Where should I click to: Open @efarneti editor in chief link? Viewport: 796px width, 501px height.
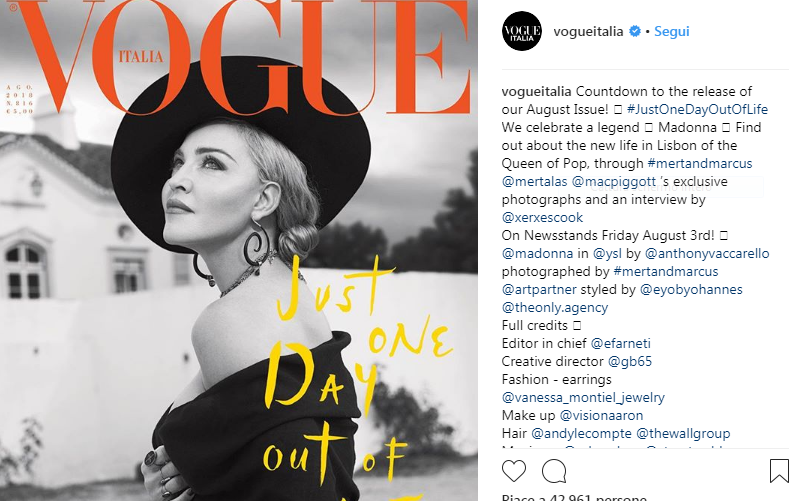click(620, 343)
